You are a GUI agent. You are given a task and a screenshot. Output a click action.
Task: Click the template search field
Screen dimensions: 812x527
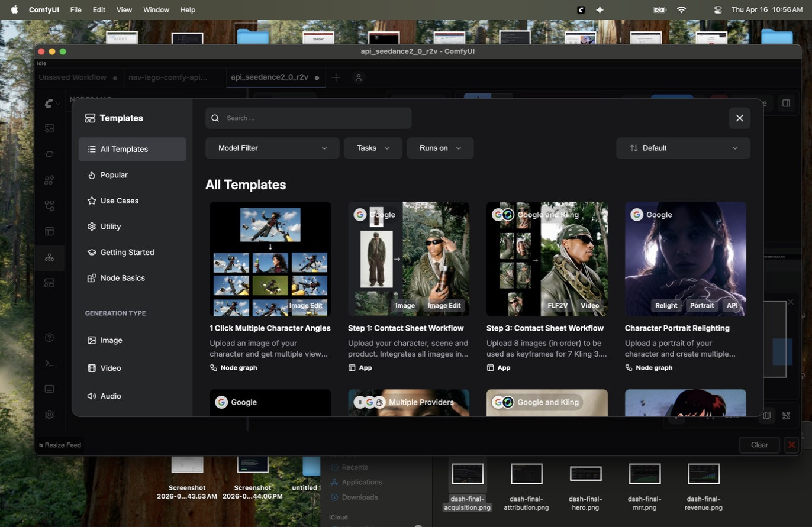(x=308, y=118)
